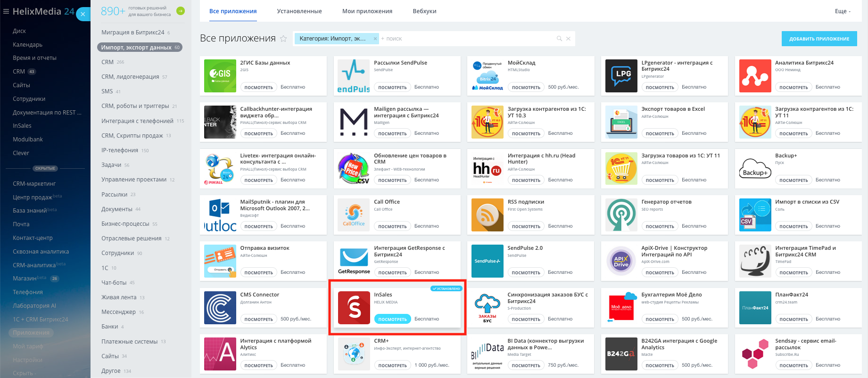Open the ApiX-Drive app icon

point(621,261)
